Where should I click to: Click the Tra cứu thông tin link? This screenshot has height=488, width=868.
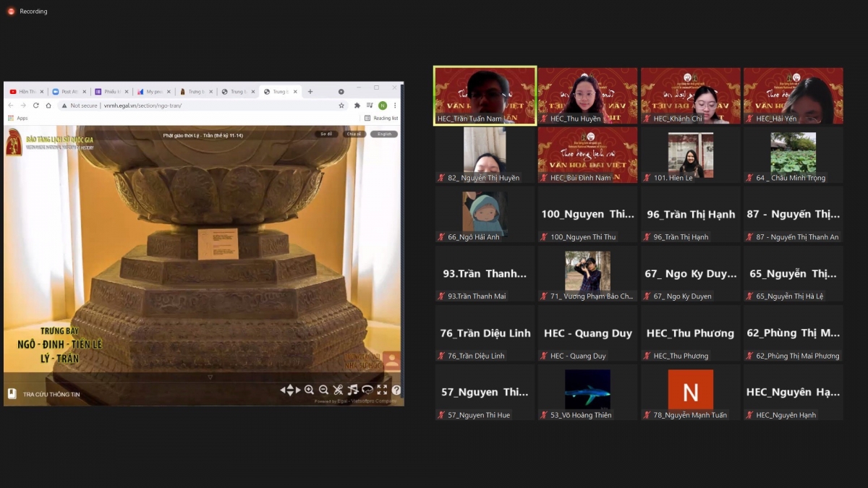(x=51, y=394)
